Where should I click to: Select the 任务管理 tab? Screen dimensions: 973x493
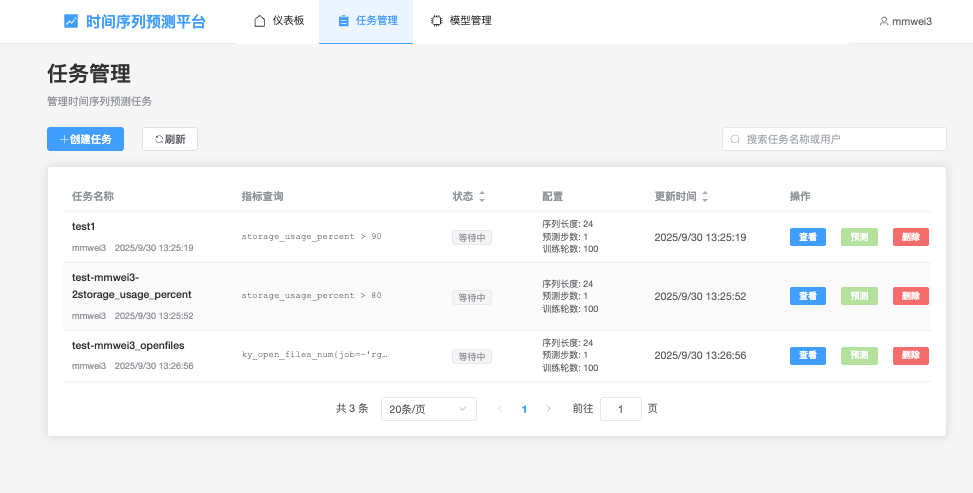[x=366, y=21]
